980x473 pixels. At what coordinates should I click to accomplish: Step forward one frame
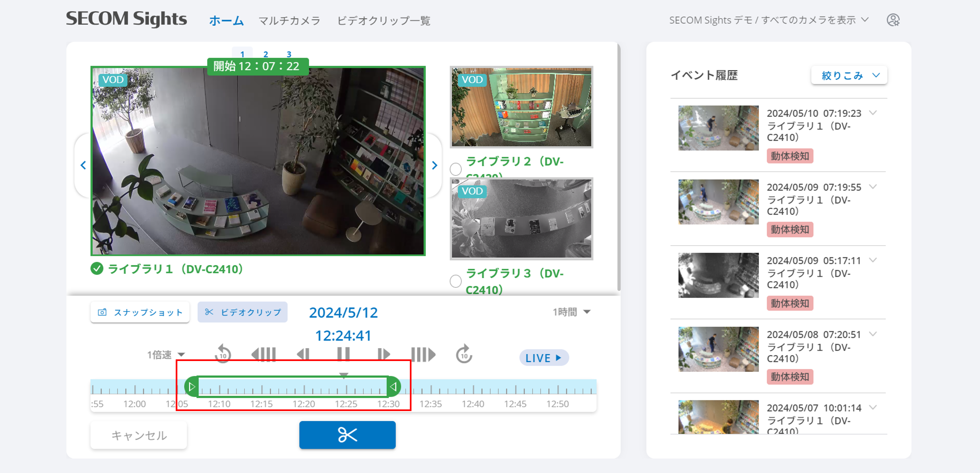(x=383, y=354)
